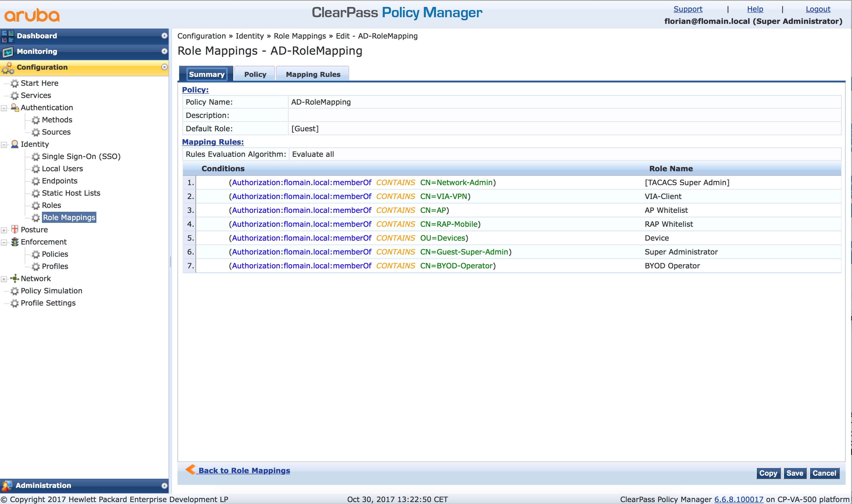This screenshot has height=504, width=852.
Task: Switch to the Policy tab
Action: pos(255,74)
